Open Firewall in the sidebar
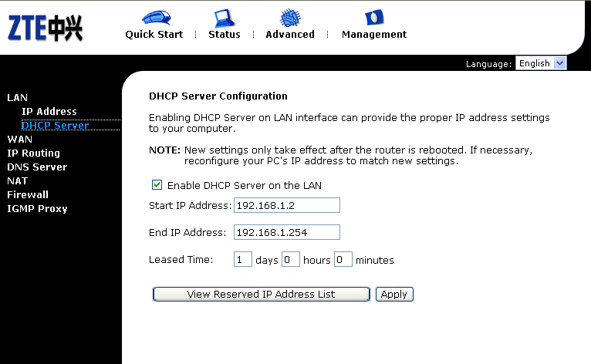This screenshot has width=591, height=364. point(28,195)
